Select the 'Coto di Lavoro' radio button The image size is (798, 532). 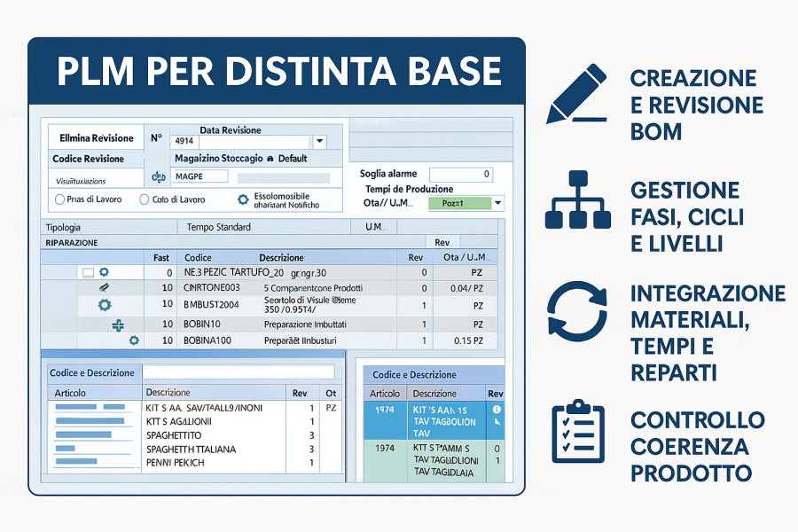pos(145,199)
